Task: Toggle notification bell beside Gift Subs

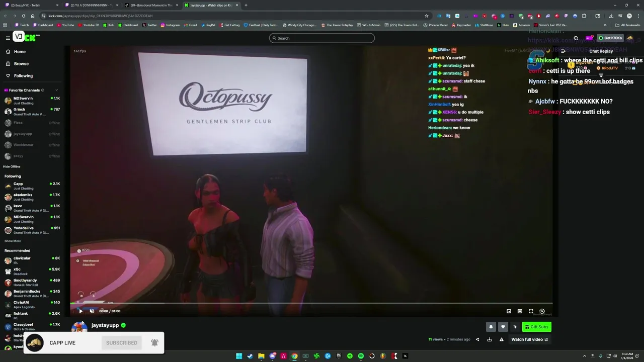Action: pyautogui.click(x=491, y=327)
